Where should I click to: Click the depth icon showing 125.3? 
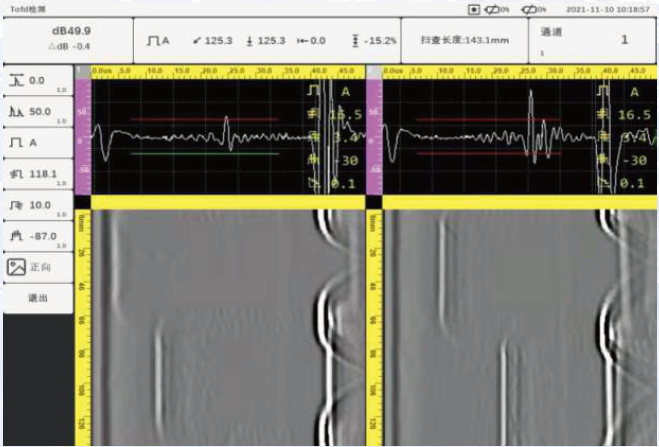[x=250, y=41]
